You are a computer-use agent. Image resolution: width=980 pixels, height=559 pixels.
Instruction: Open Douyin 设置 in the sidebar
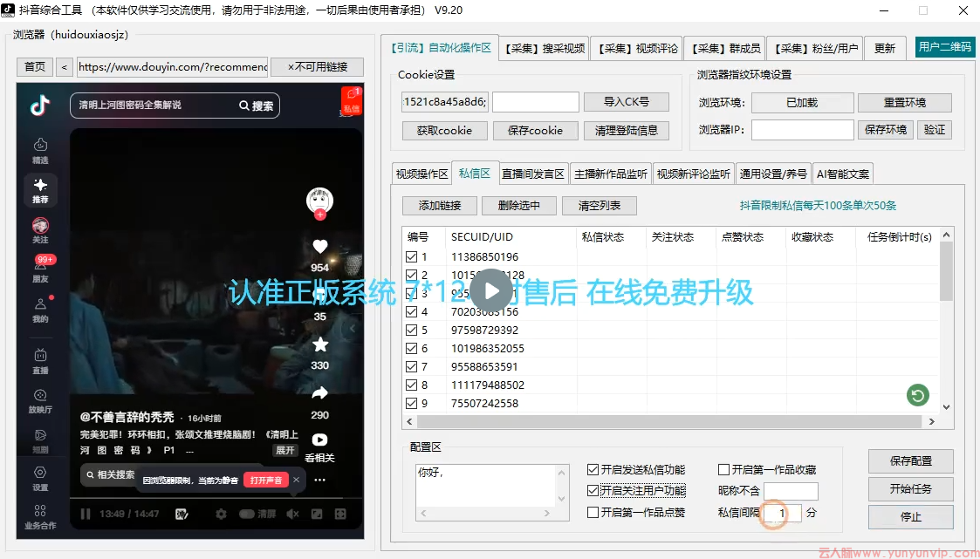coord(41,479)
